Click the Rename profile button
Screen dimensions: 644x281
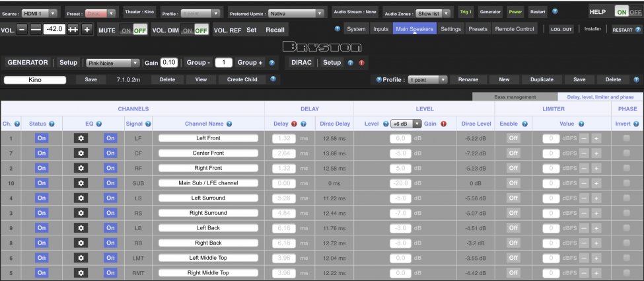click(x=468, y=79)
